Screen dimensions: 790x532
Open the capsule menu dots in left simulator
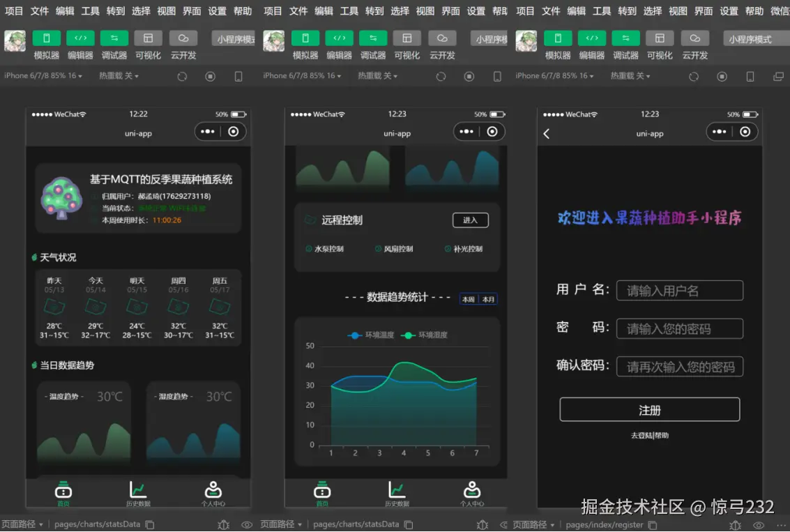tap(208, 132)
